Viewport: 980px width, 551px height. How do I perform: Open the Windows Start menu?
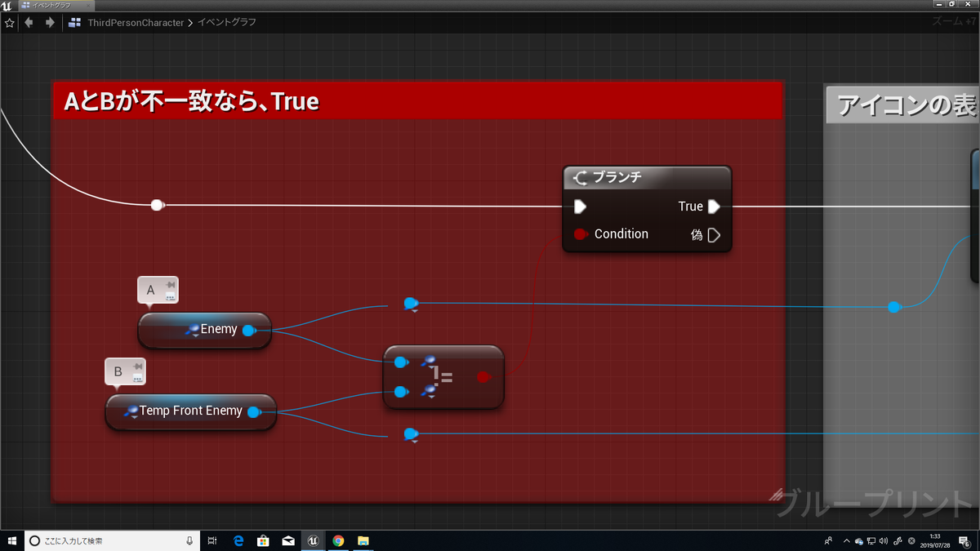pyautogui.click(x=12, y=540)
